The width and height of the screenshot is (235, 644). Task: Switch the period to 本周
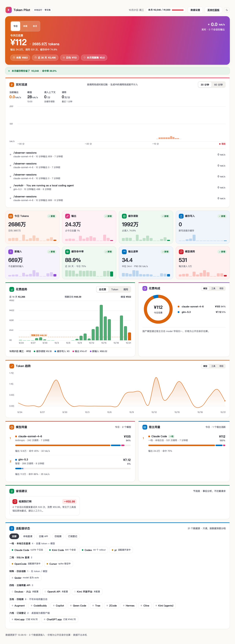25,26
